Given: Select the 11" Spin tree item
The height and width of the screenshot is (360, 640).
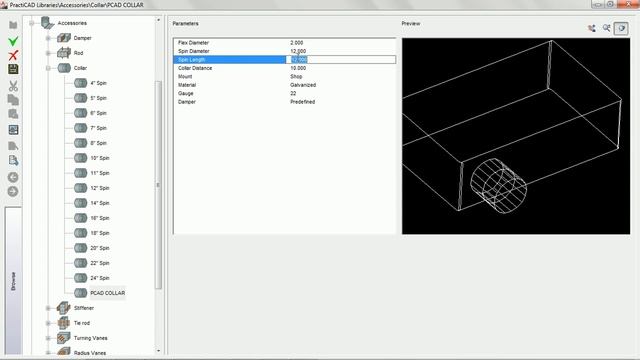Looking at the screenshot, I should pyautogui.click(x=100, y=173).
